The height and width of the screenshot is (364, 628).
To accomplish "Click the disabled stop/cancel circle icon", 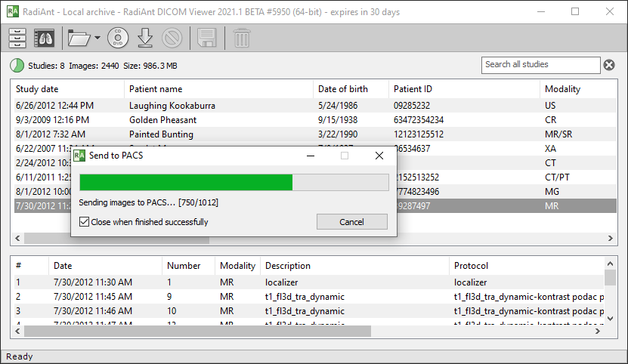I will point(172,38).
